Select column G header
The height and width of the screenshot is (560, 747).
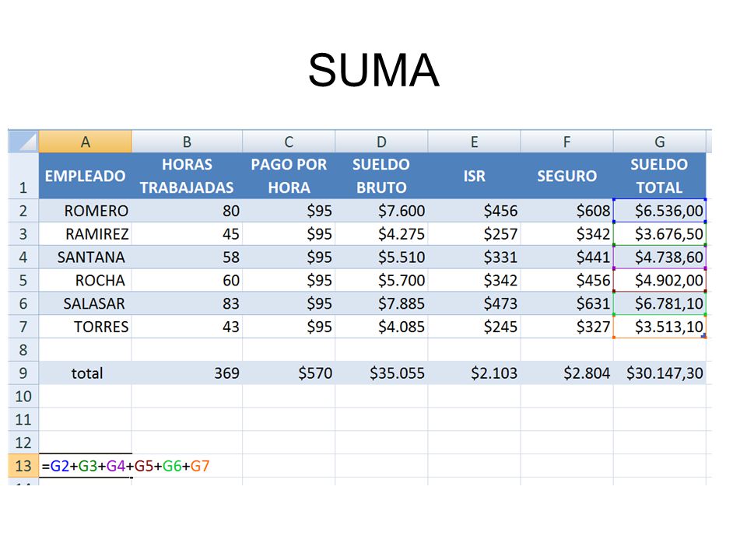659,142
